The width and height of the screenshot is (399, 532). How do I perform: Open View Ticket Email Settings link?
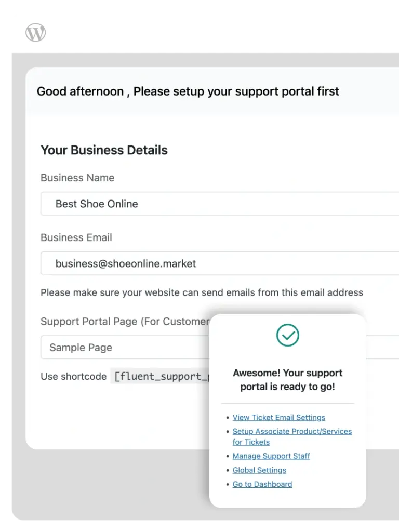(278, 418)
